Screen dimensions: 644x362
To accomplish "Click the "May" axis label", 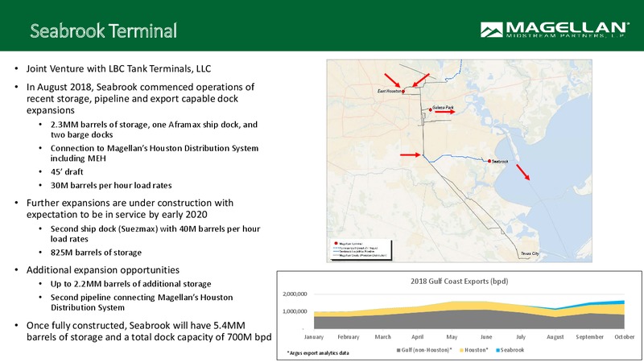I will 452,336.
